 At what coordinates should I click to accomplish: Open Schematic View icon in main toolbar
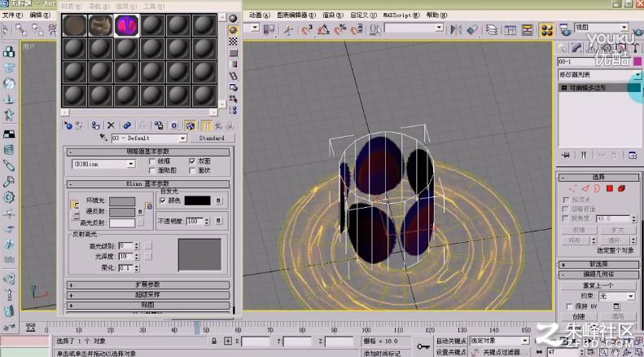click(528, 29)
